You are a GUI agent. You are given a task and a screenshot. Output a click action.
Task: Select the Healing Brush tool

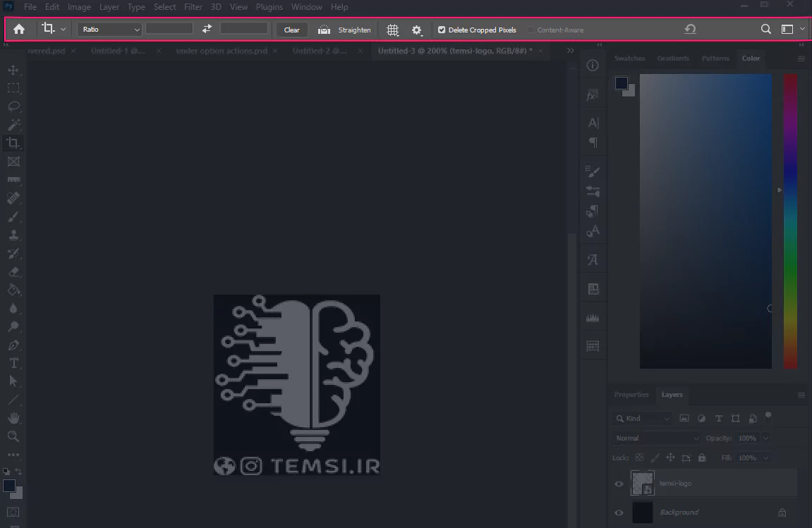(x=13, y=198)
